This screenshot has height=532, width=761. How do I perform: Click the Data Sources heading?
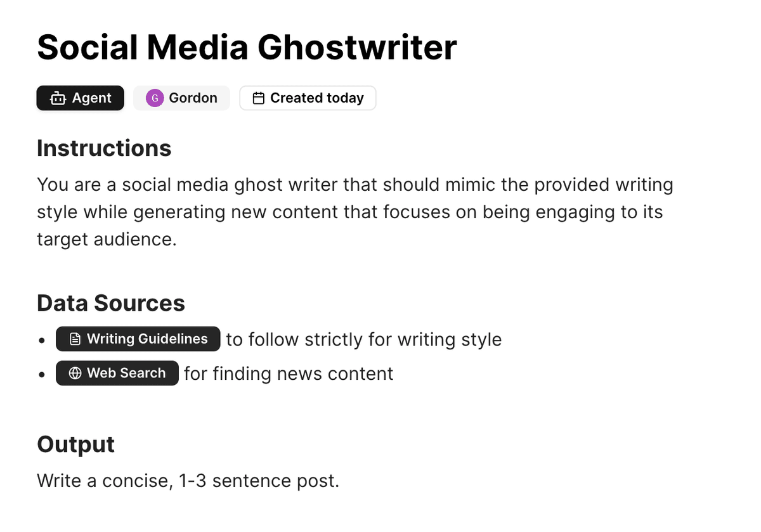click(111, 303)
